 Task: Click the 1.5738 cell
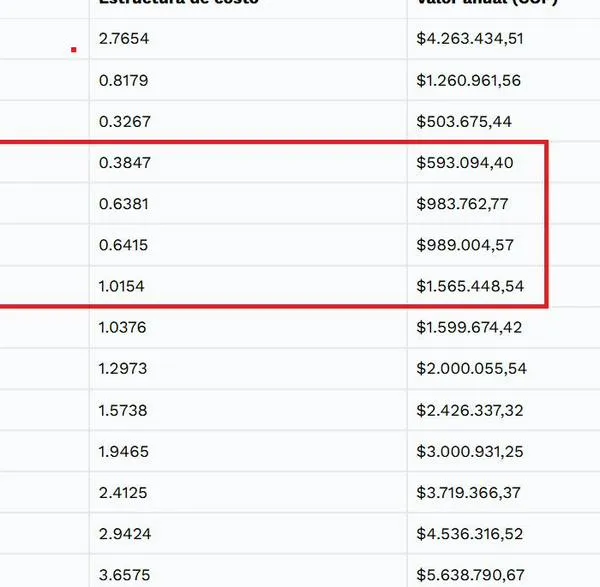[123, 410]
